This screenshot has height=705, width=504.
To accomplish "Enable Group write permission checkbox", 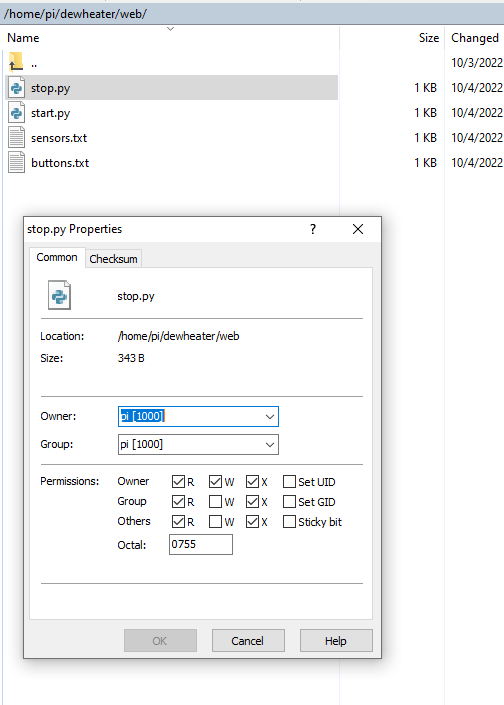I will coord(215,501).
